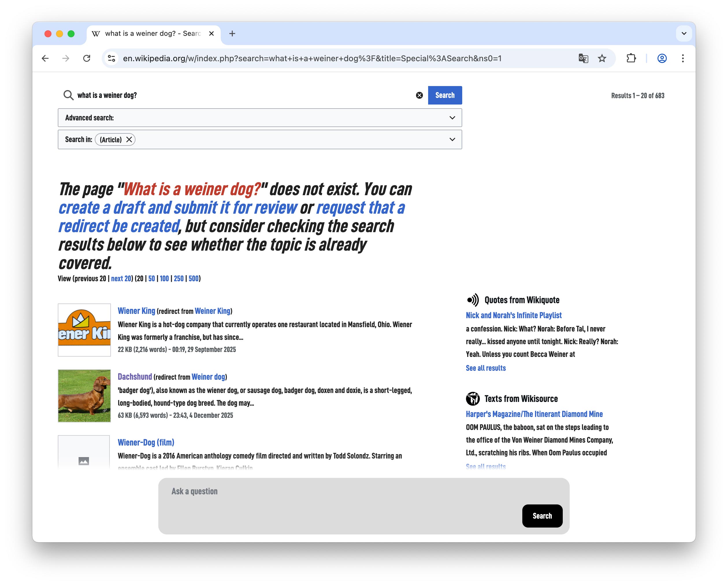Image resolution: width=728 pixels, height=585 pixels.
Task: Click the Dachshund dog thumbnail image
Action: (x=84, y=396)
